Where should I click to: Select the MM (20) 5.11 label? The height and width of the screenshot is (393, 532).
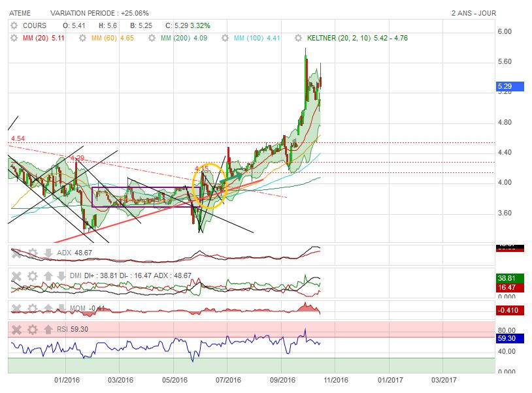pyautogui.click(x=43, y=38)
